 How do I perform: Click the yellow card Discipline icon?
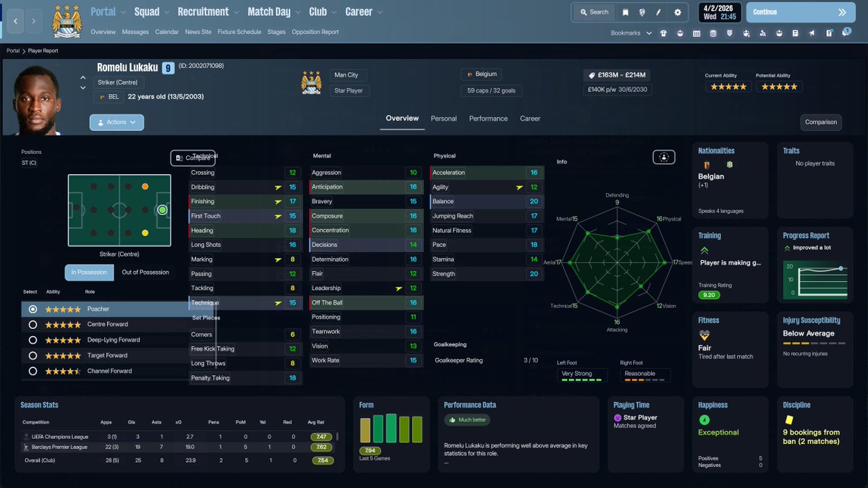click(789, 419)
